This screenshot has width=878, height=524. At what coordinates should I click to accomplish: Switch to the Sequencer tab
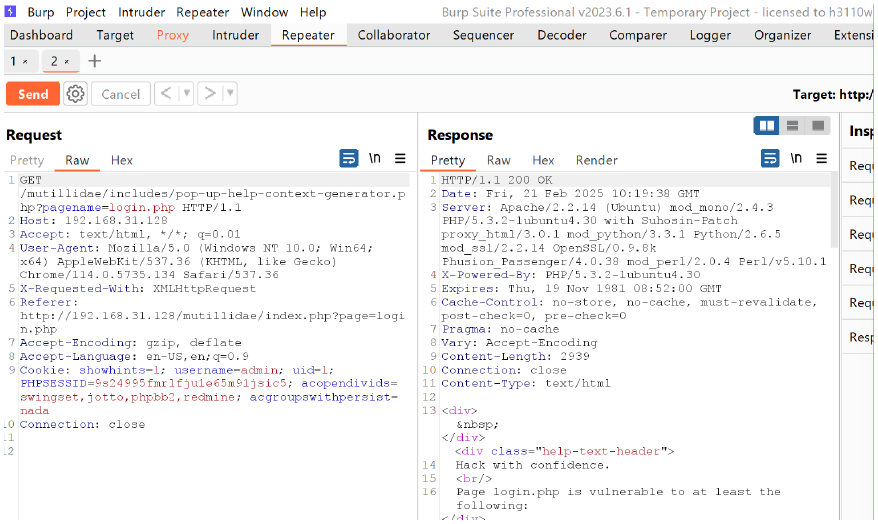point(483,35)
